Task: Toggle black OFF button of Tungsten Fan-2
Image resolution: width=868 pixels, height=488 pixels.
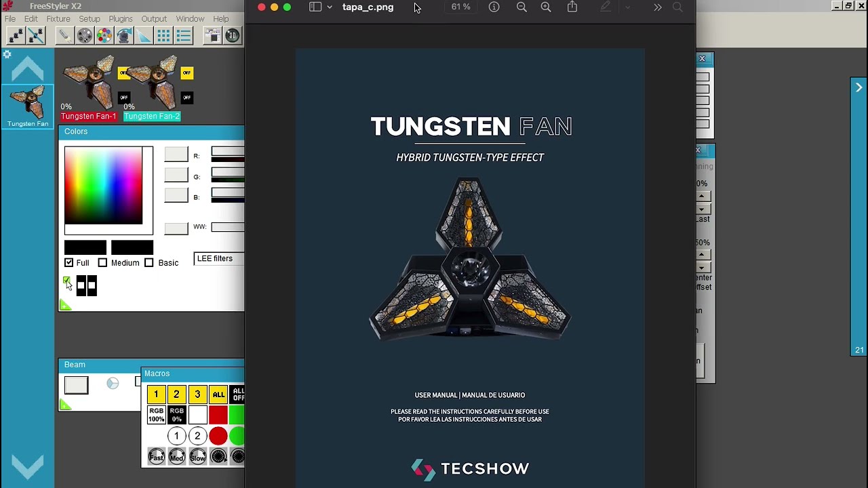Action: (186, 98)
